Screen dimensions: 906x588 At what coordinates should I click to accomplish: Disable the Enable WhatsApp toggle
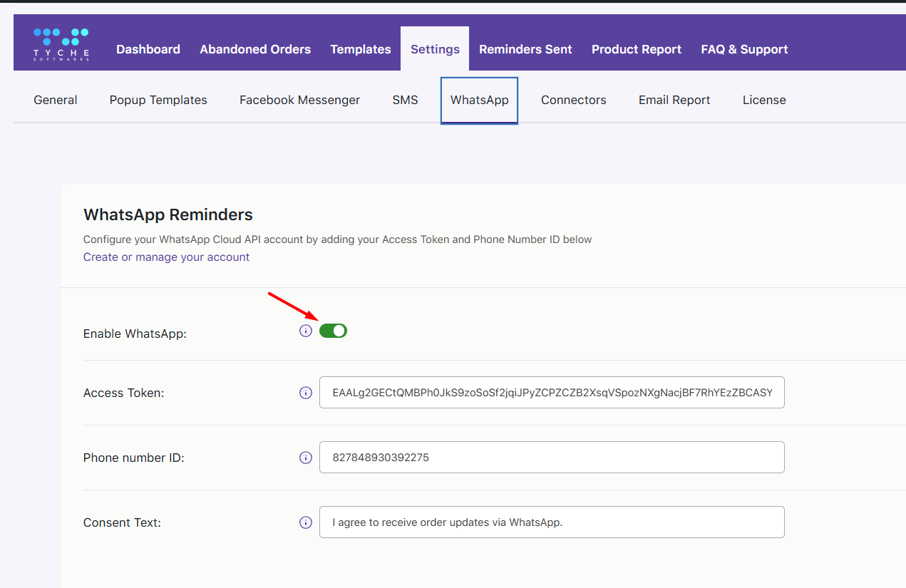pyautogui.click(x=333, y=331)
